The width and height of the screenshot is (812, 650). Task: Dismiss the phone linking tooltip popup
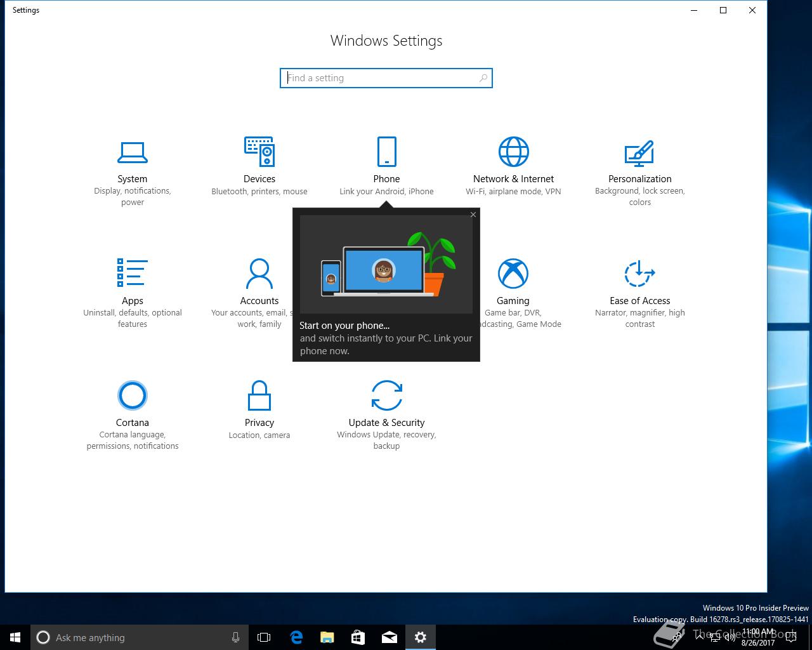tap(473, 215)
